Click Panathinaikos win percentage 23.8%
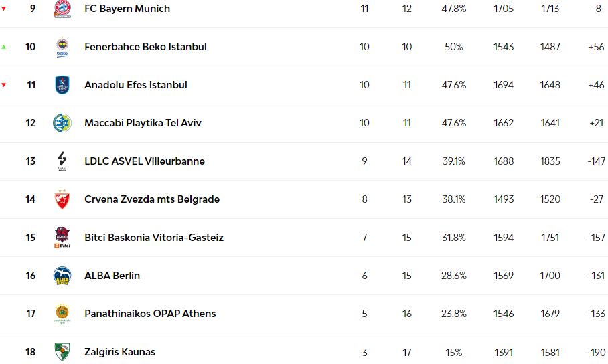This screenshot has width=608, height=364. (x=454, y=314)
